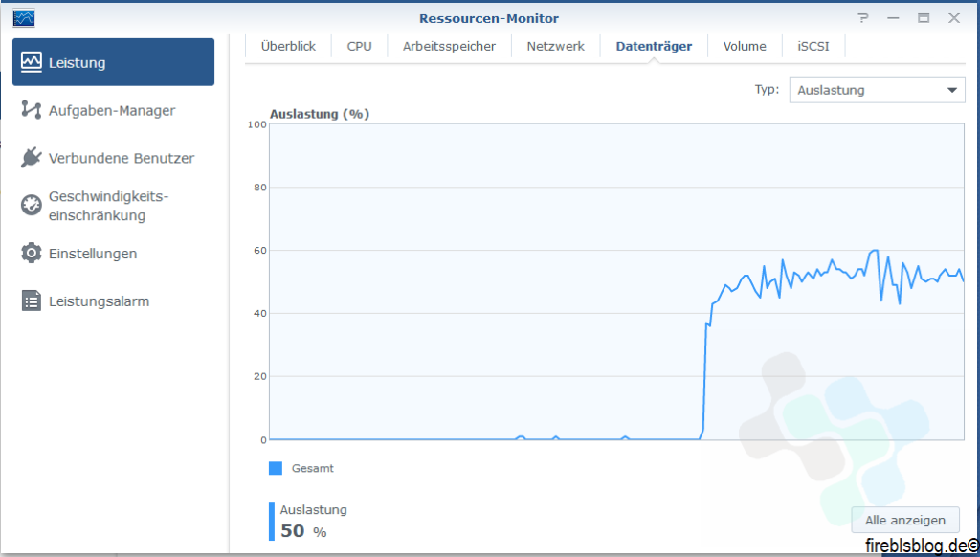Click the Leistung chart icon
The width and height of the screenshot is (980, 557).
pos(32,61)
